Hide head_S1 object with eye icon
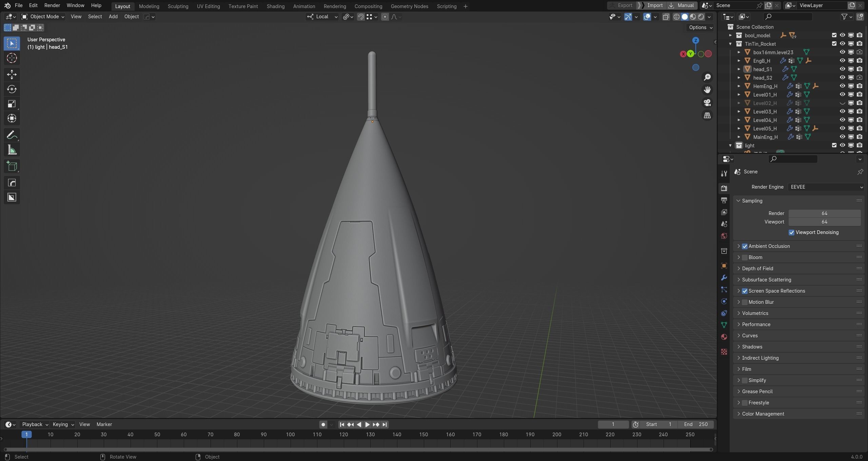Screen dimensions: 868x461 tap(842, 69)
